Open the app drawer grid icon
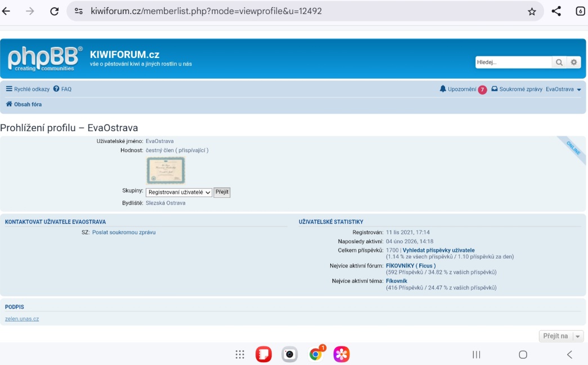This screenshot has height=365, width=588. [x=240, y=354]
